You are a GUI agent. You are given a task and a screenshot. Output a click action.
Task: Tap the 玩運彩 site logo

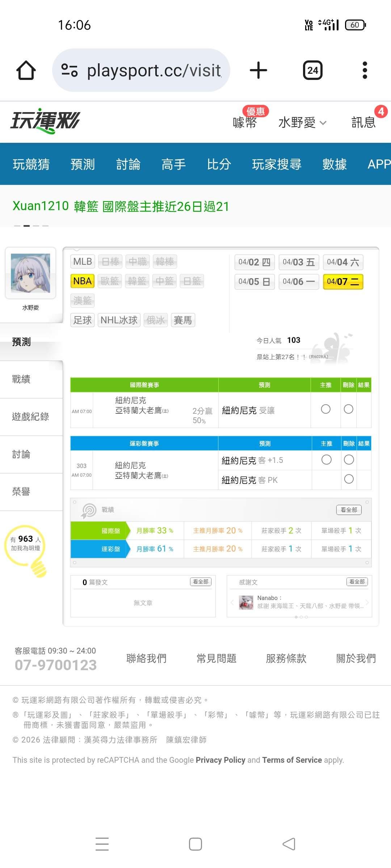click(x=45, y=121)
